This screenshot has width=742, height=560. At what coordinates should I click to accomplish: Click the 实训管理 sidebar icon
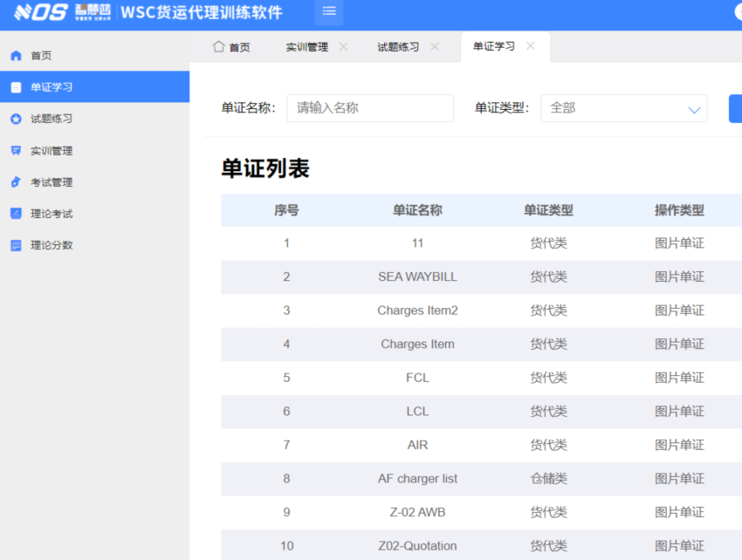(x=16, y=151)
